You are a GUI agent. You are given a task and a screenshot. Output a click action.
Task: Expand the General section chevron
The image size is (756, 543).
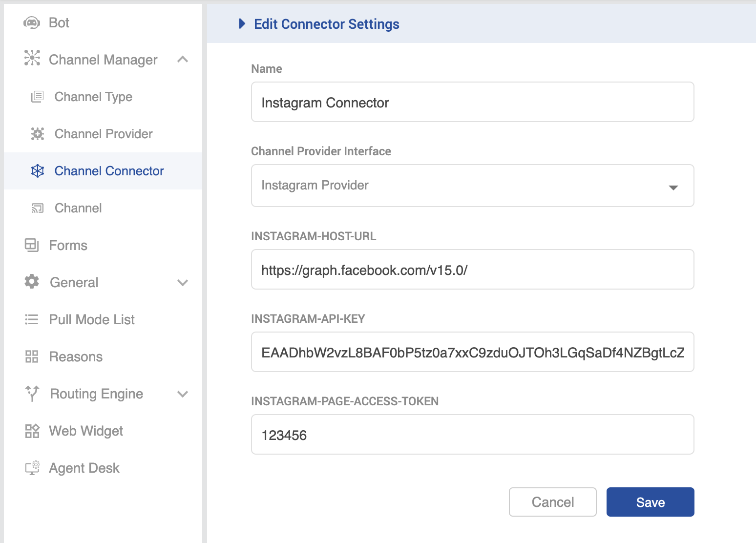[x=183, y=283]
